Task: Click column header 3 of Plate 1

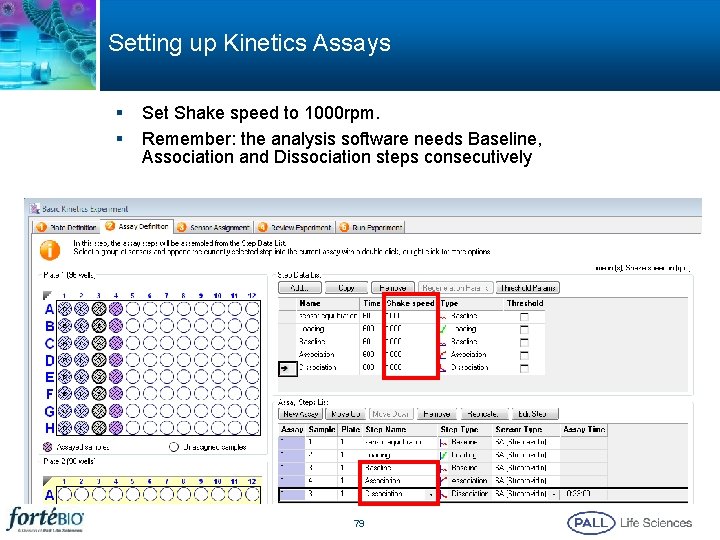Action: 98,295
